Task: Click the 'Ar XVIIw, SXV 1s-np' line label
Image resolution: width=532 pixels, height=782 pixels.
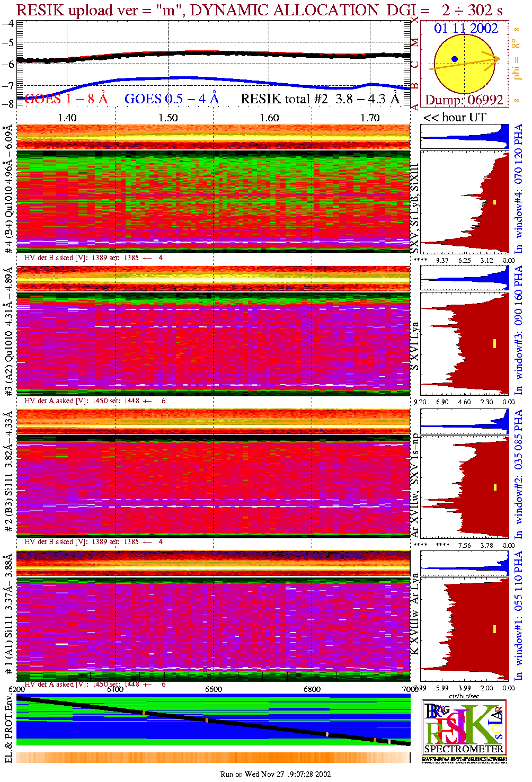Action: tap(415, 485)
